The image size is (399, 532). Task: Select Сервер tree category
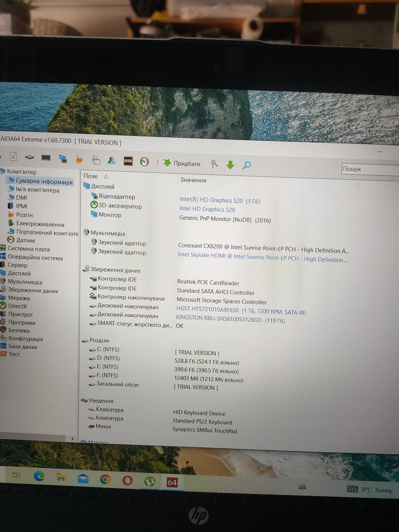[x=14, y=265]
